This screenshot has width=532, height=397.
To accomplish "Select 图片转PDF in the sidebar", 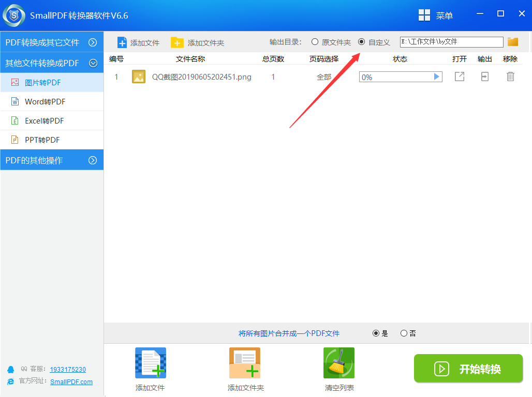I will (x=52, y=82).
